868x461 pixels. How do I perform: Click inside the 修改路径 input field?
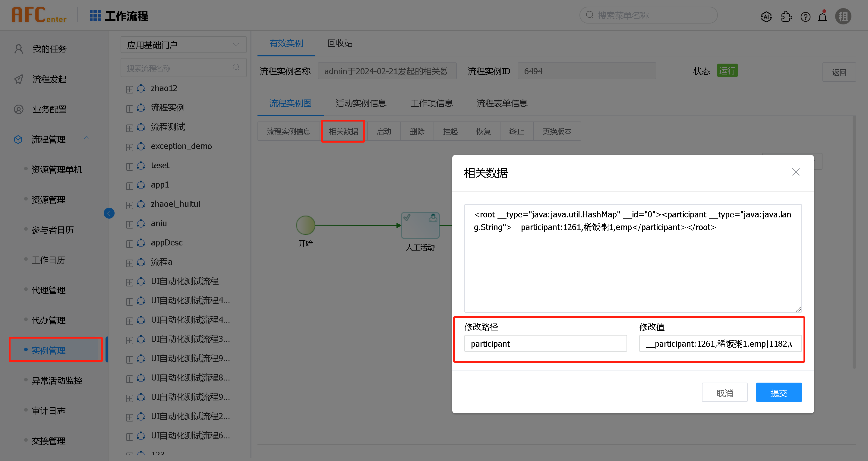click(x=545, y=343)
